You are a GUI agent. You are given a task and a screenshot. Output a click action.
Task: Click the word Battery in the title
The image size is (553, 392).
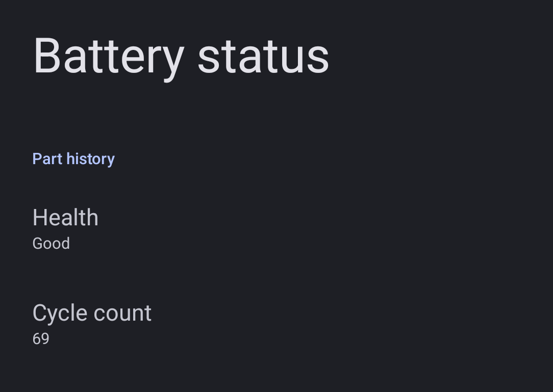[109, 56]
